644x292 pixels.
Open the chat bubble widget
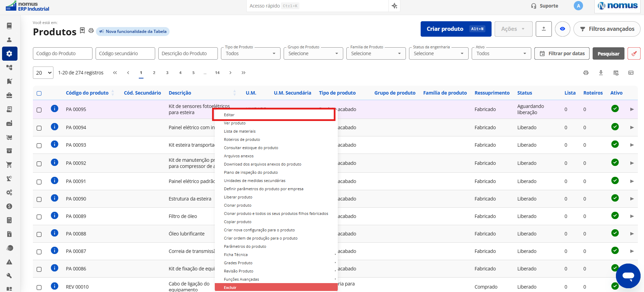[x=628, y=276]
